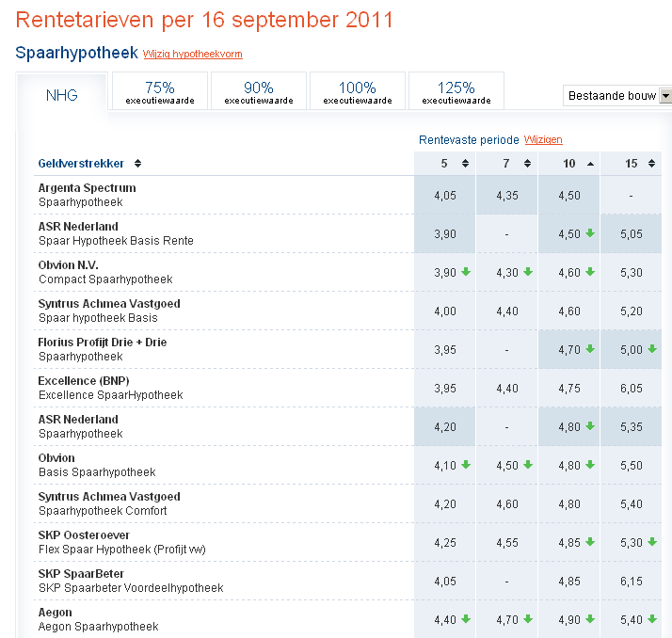Click SKP SpaarBeter 6,15 rate
Image resolution: width=672 pixels, height=638 pixels.
(632, 581)
